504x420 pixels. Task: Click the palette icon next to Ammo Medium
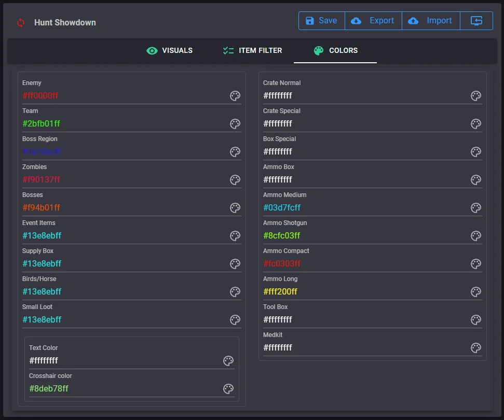[x=476, y=207]
